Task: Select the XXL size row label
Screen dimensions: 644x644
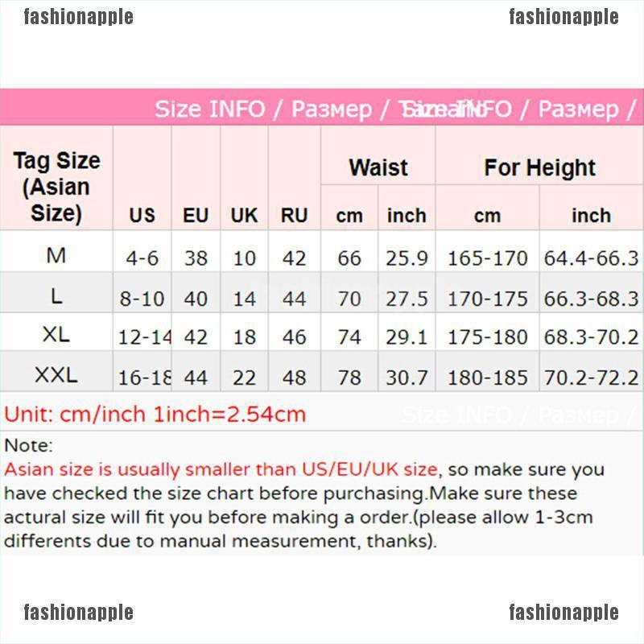Action: [x=56, y=374]
